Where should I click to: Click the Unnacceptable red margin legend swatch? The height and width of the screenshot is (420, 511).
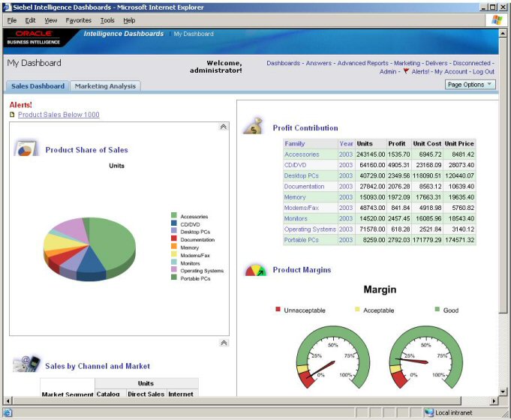point(278,309)
